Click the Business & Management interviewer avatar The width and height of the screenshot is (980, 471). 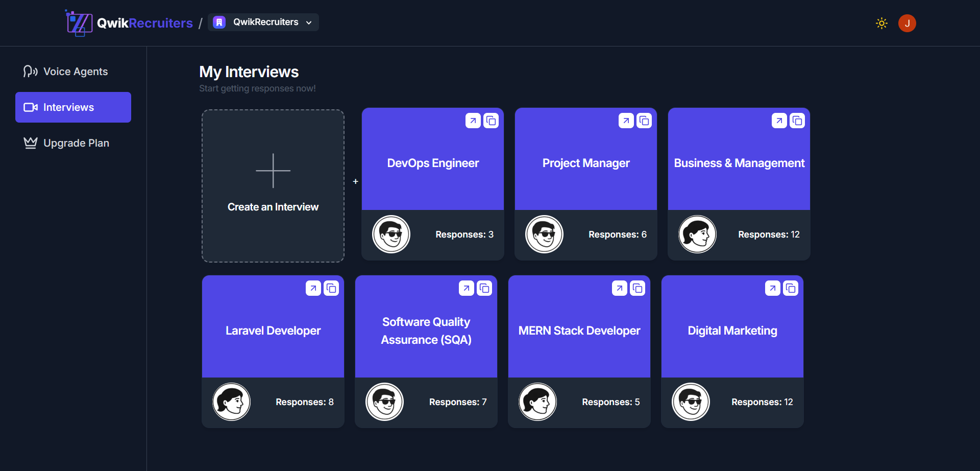697,234
